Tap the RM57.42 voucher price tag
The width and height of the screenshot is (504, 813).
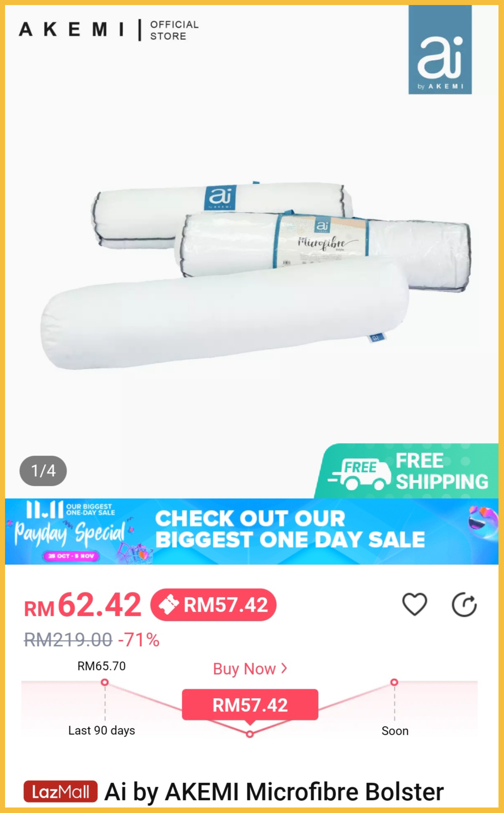coord(213,604)
